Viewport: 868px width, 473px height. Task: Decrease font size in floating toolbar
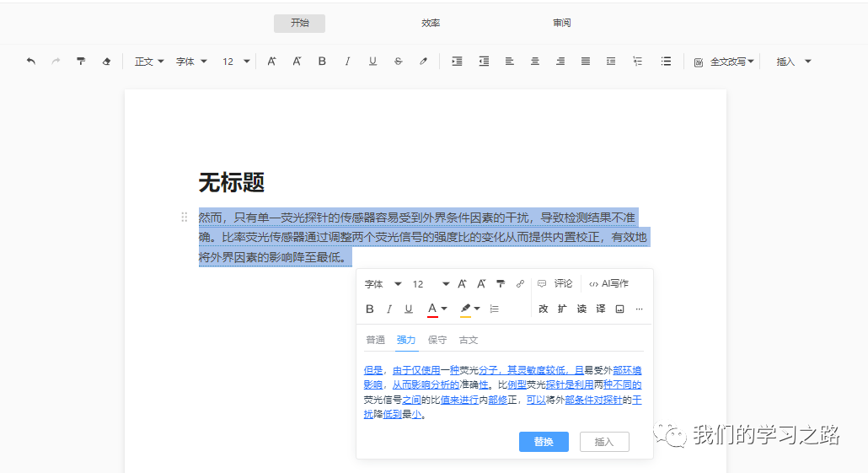(481, 284)
